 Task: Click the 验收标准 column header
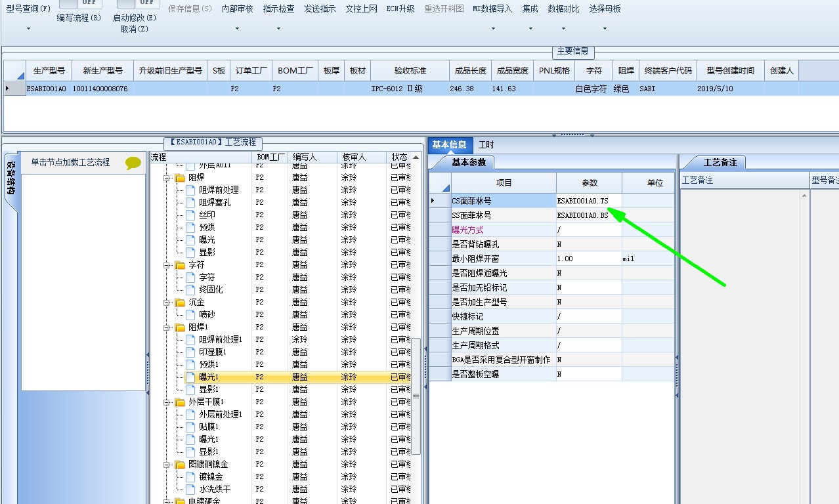410,71
